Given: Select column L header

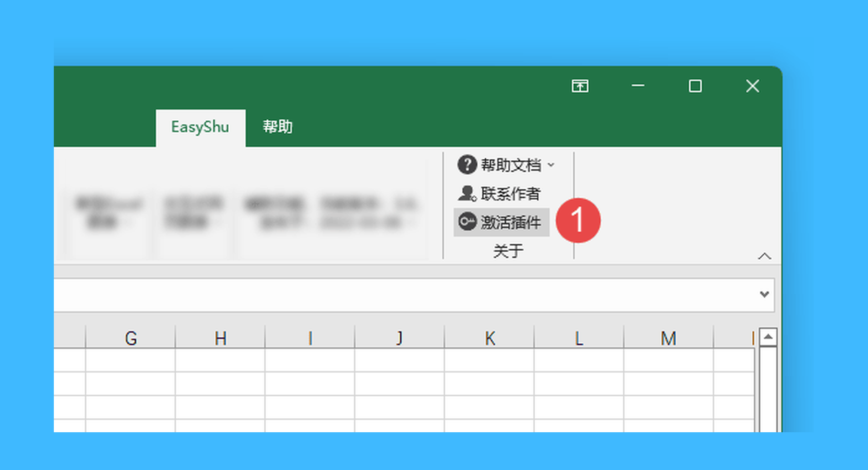Looking at the screenshot, I should coord(579,338).
